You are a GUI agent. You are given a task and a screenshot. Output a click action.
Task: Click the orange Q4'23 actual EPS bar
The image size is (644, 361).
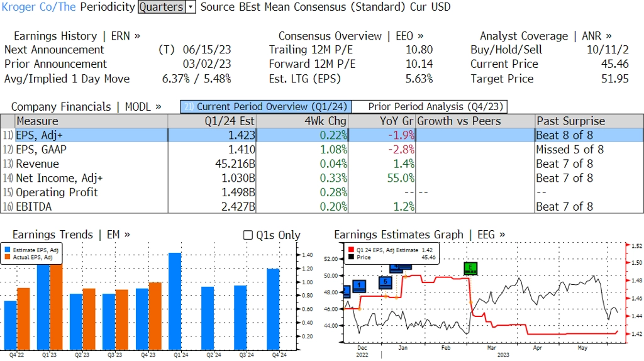tap(155, 316)
